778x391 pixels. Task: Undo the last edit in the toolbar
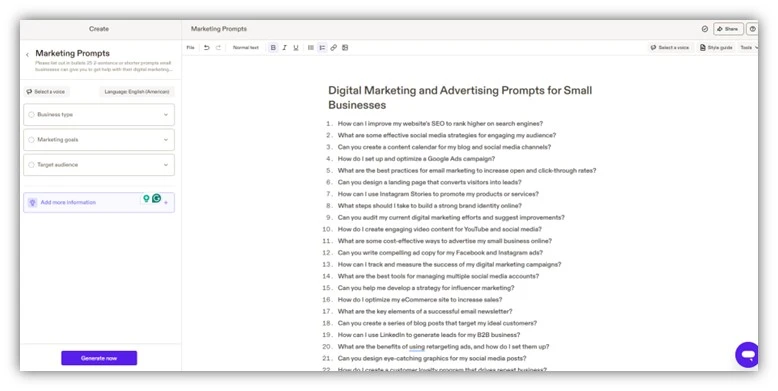pos(206,48)
